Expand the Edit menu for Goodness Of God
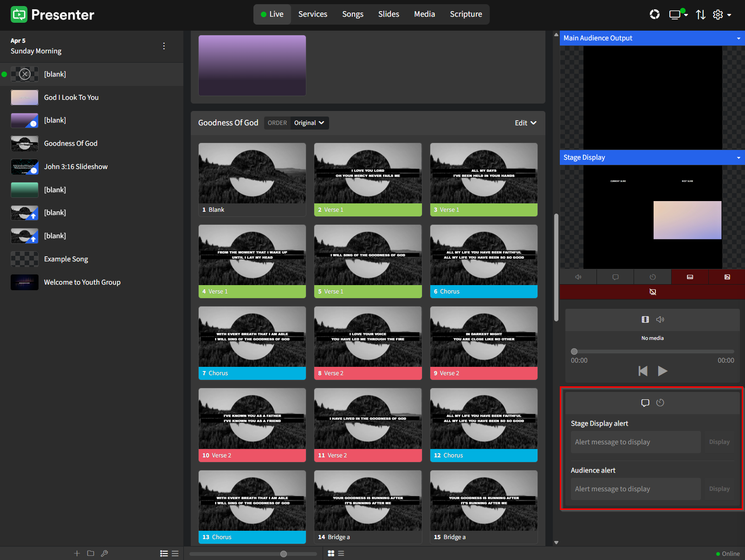Screen dimensions: 745x560 point(525,123)
